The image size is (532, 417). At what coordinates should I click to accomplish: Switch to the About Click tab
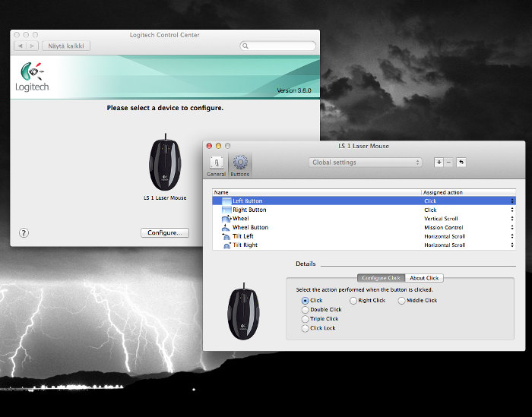pyautogui.click(x=424, y=278)
